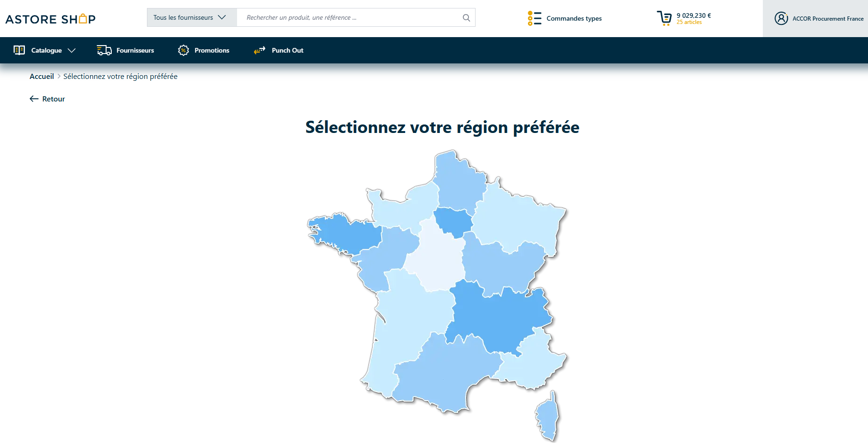868x443 pixels.
Task: Focus the product search input field
Action: (x=350, y=17)
